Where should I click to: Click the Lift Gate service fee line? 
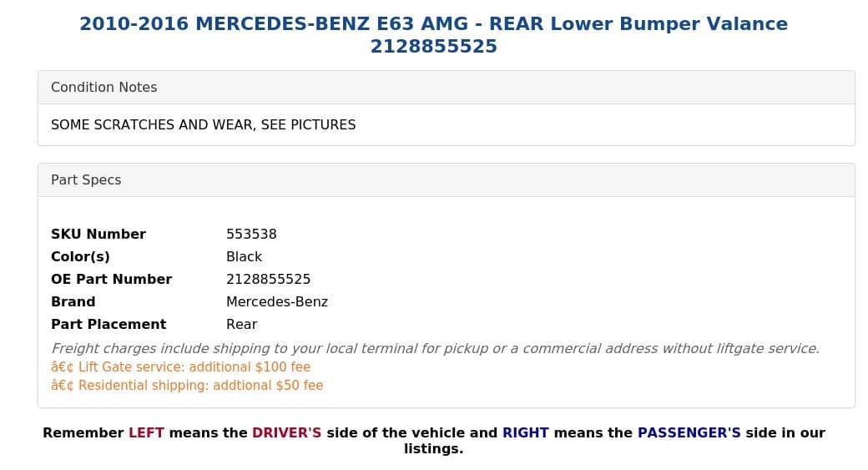click(x=180, y=366)
